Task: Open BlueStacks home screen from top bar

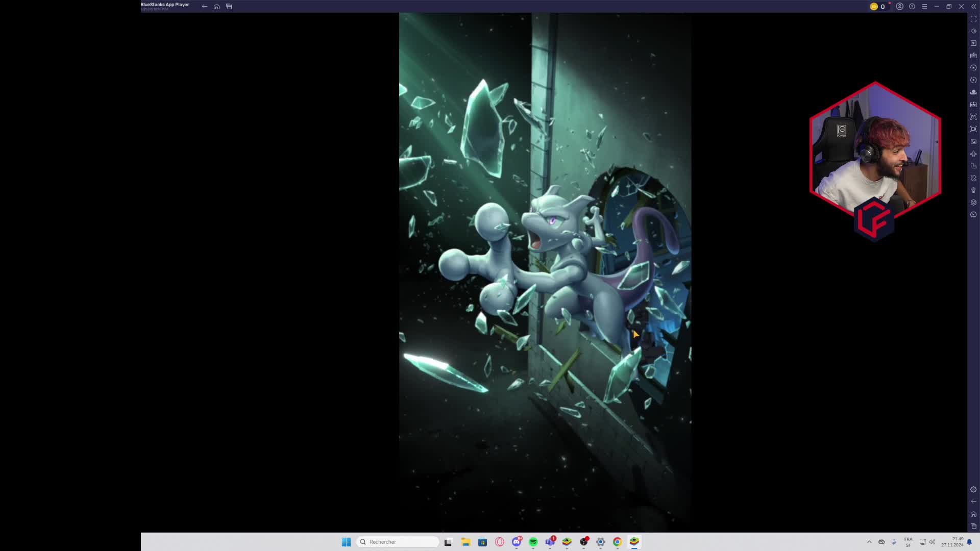Action: (217, 7)
